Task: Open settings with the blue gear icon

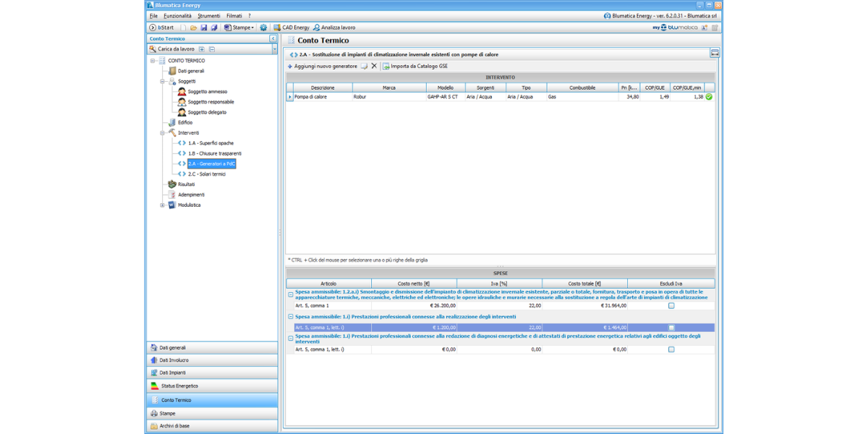Action: point(263,27)
